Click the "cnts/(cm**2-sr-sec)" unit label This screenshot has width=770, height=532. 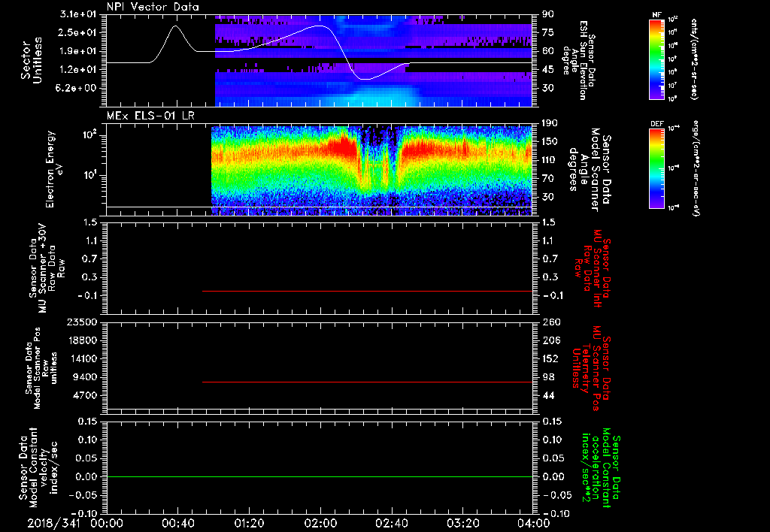[x=694, y=59]
